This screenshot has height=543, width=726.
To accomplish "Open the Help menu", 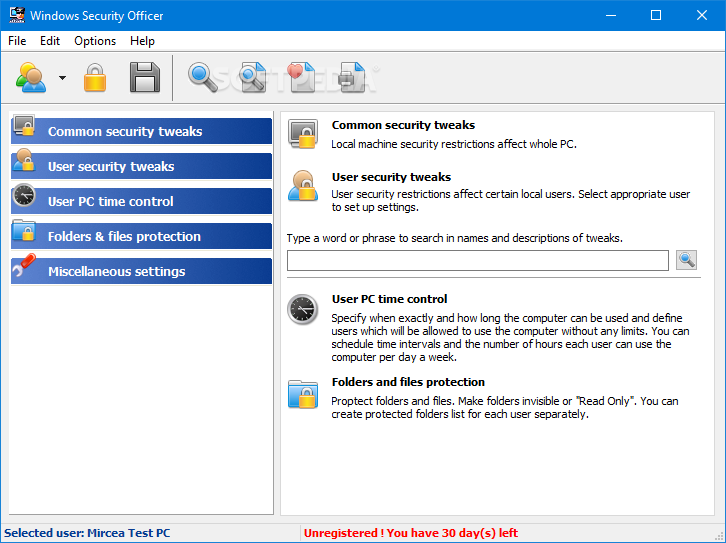I will point(142,41).
